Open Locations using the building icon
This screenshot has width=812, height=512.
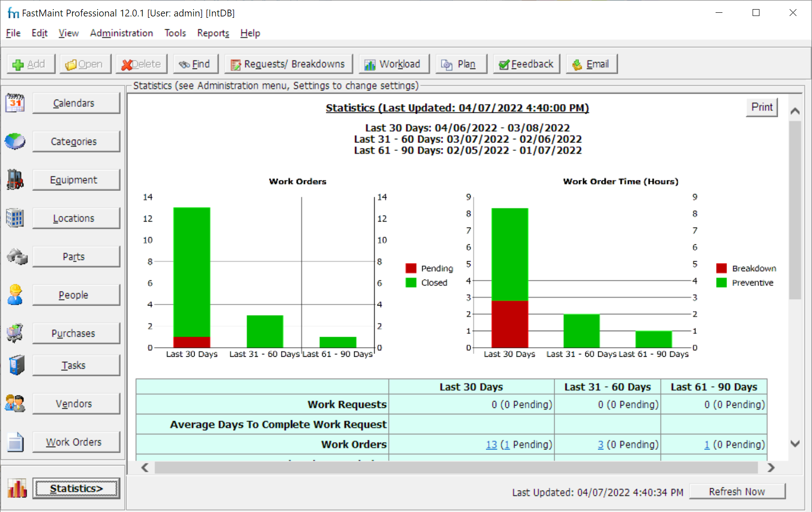[x=15, y=218]
